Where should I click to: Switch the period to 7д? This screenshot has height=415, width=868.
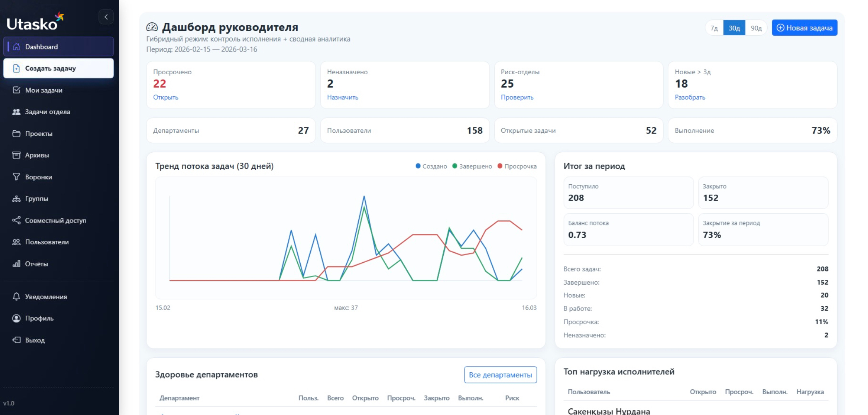[714, 28]
